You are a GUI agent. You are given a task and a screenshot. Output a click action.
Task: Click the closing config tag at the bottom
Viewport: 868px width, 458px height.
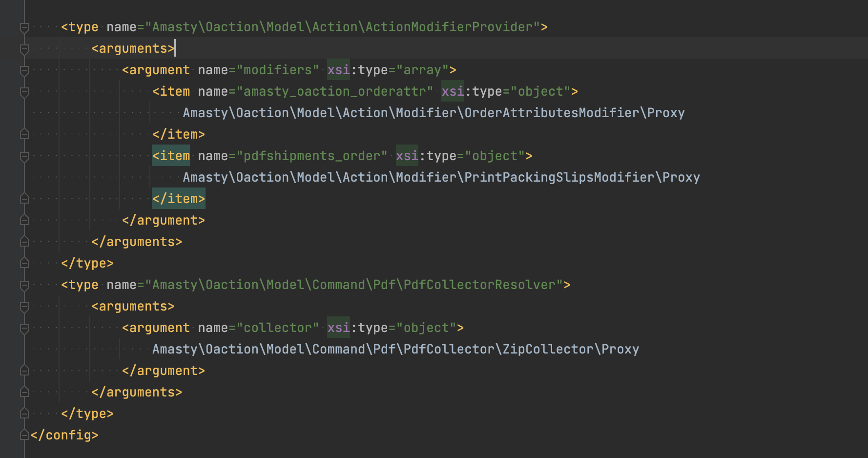coord(63,435)
